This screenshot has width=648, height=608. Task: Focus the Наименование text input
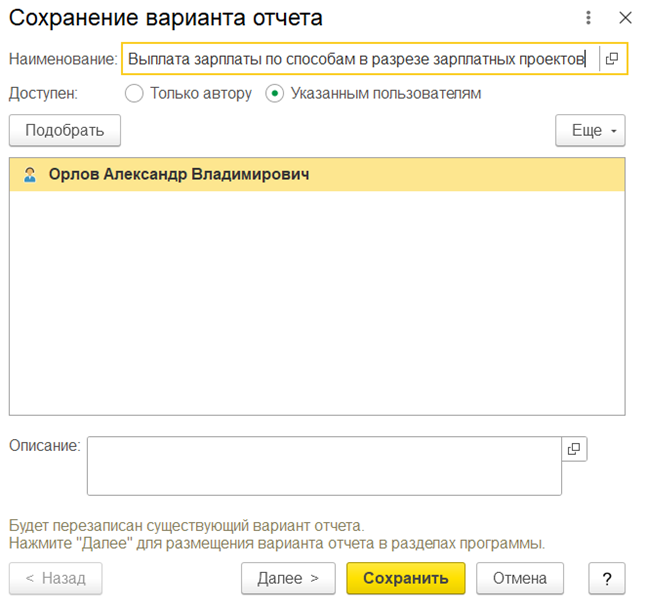[355, 59]
